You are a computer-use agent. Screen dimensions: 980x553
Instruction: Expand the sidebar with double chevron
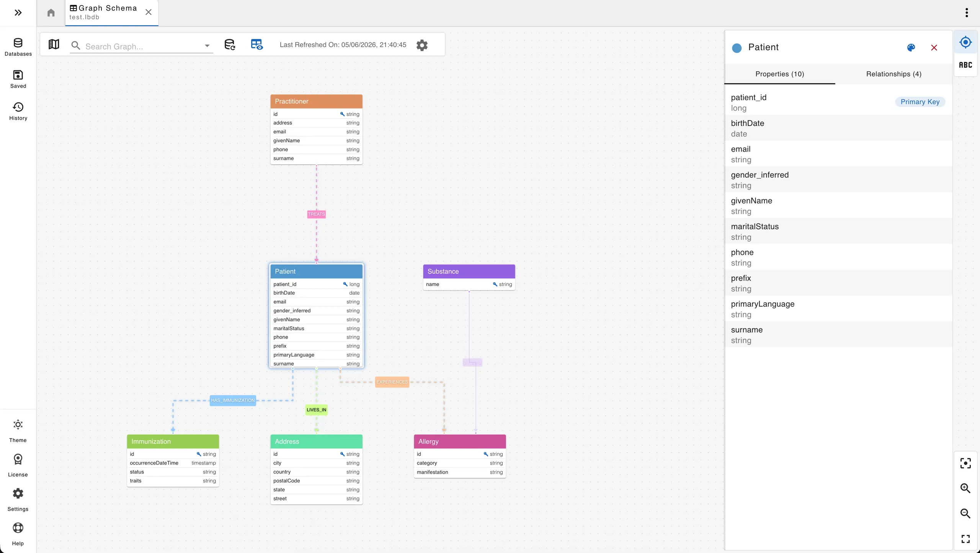tap(18, 13)
